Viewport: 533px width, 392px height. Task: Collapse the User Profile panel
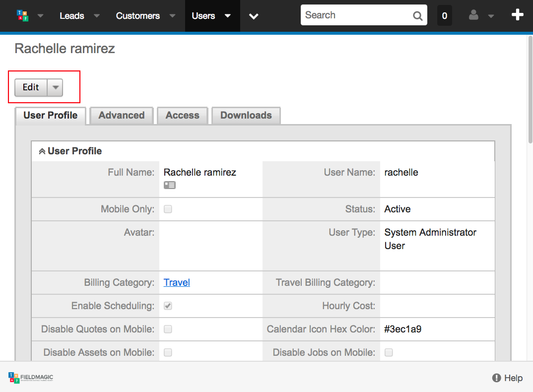point(42,151)
